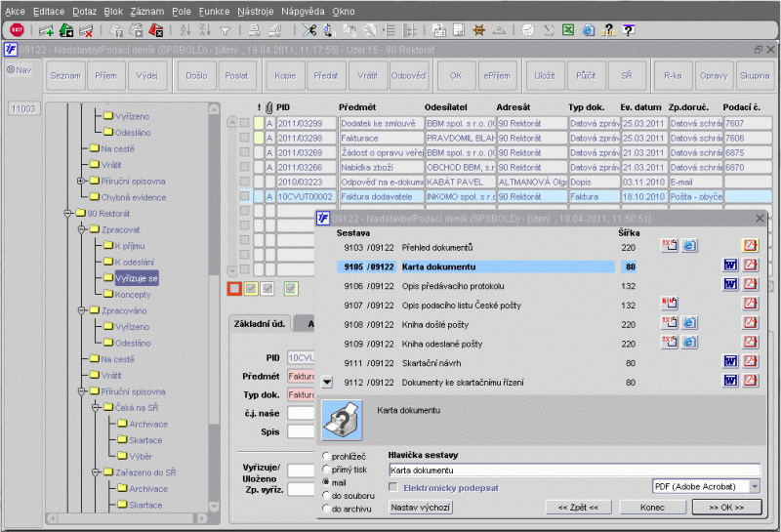The image size is (781, 532).
Task: Click the red EXIT stop-sign icon
Action: 17,30
